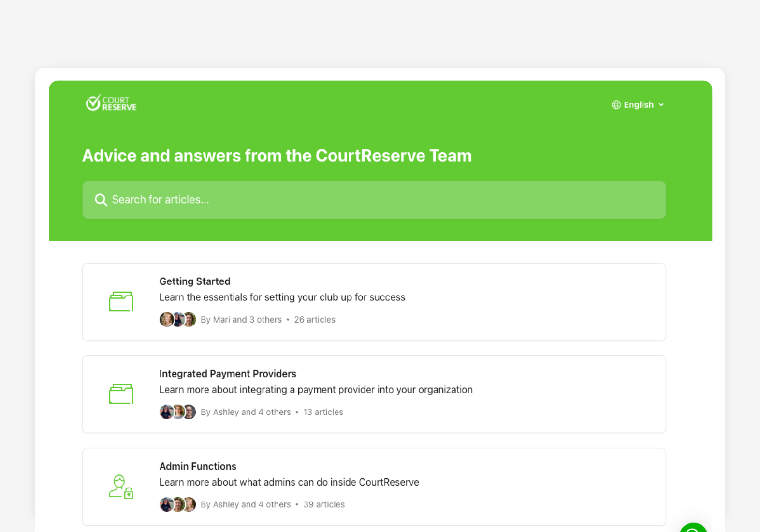This screenshot has width=760, height=532.
Task: Click the "13 articles" count text
Action: click(323, 412)
